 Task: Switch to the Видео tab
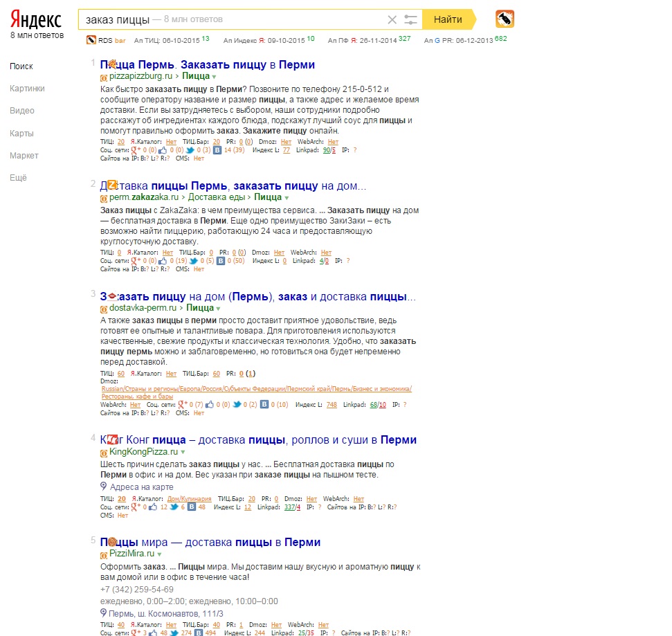(22, 111)
